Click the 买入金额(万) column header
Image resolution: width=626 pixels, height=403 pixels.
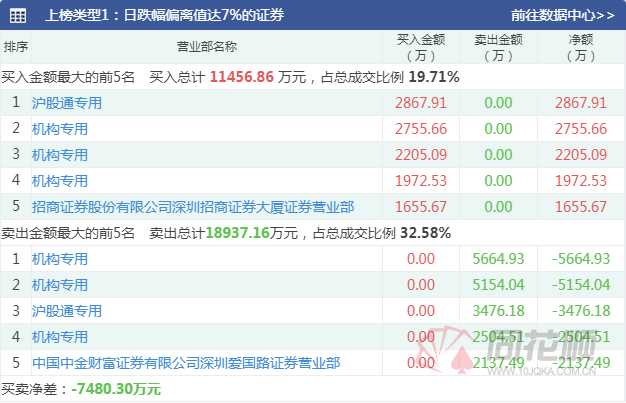point(421,47)
